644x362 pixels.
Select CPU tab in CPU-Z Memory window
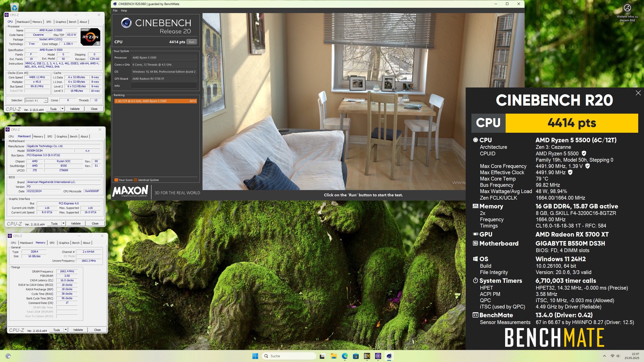pyautogui.click(x=13, y=243)
